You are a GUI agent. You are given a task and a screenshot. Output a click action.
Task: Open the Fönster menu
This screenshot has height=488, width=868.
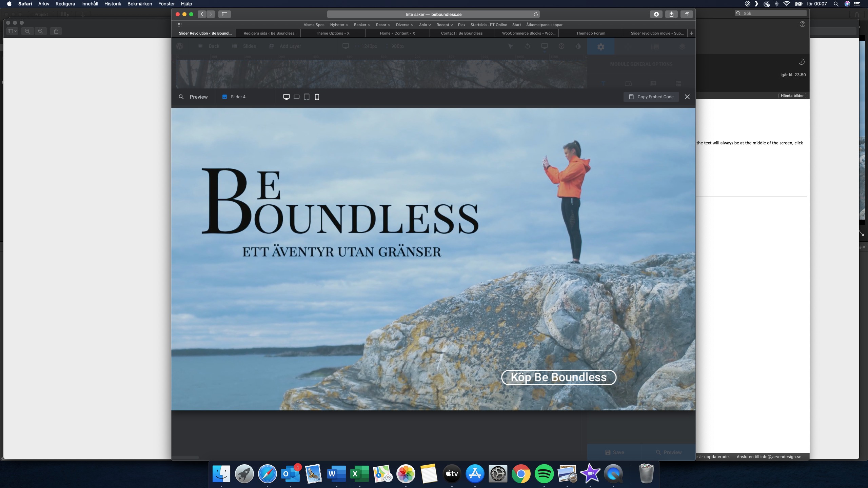click(x=166, y=4)
